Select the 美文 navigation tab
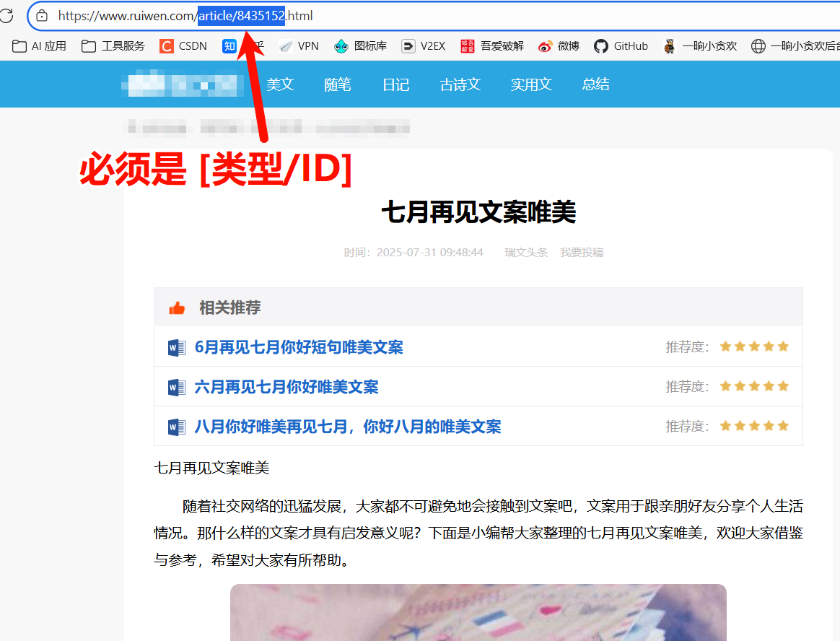This screenshot has height=641, width=840. click(280, 84)
